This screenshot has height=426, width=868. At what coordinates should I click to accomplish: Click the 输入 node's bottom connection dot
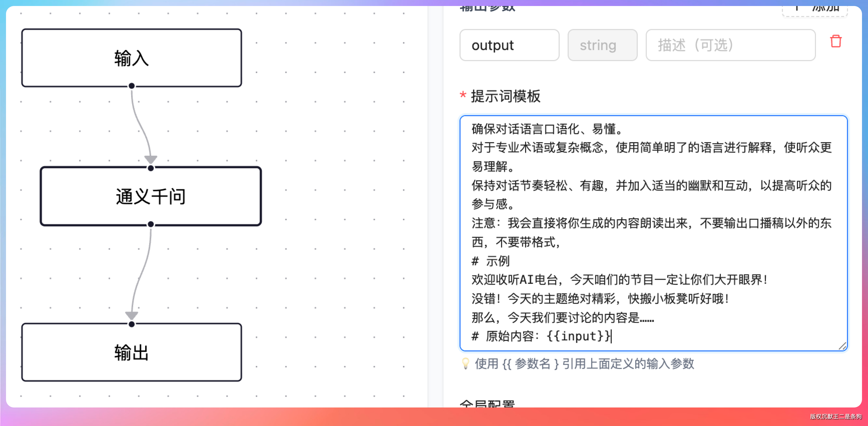[x=132, y=86]
